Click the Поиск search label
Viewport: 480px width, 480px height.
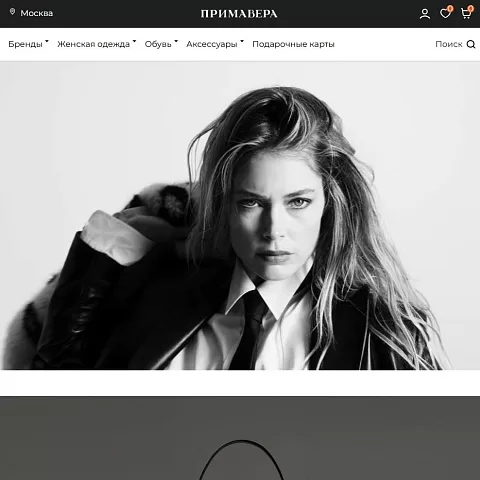point(449,44)
